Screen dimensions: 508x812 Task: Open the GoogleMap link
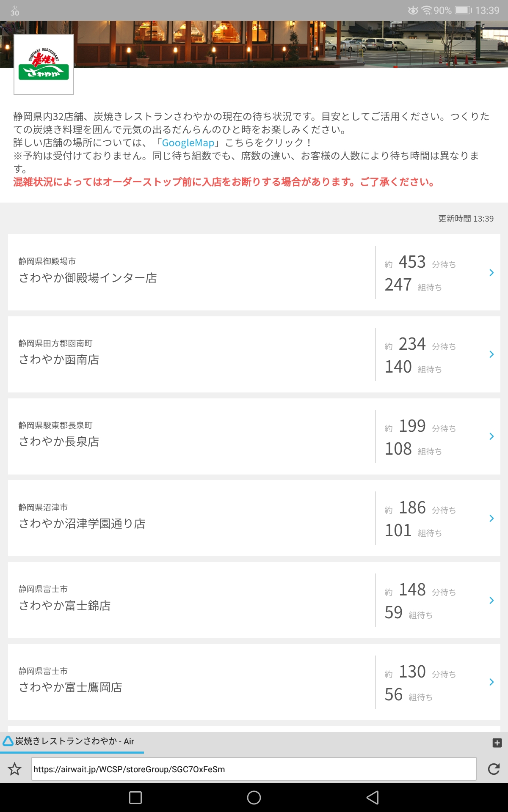[188, 143]
